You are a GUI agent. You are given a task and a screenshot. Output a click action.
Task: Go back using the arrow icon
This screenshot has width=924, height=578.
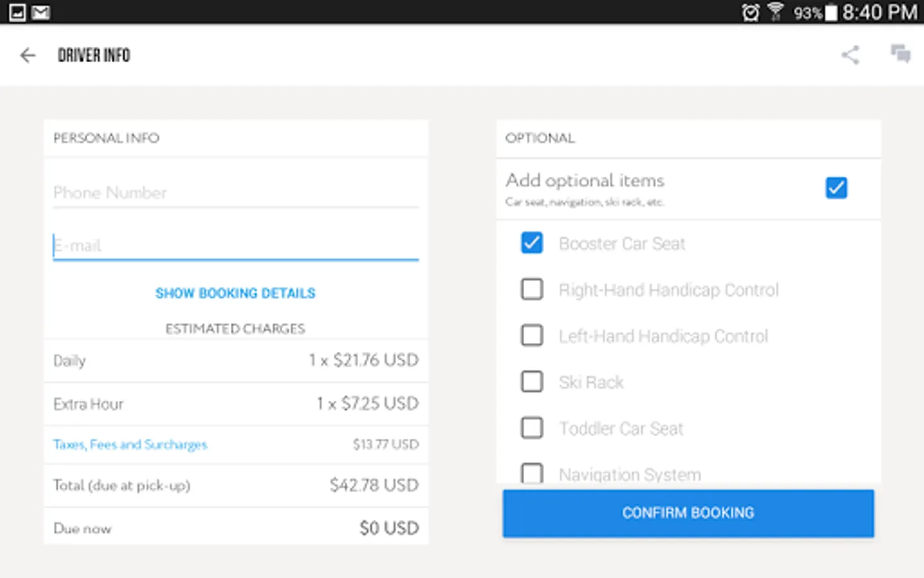pyautogui.click(x=28, y=55)
